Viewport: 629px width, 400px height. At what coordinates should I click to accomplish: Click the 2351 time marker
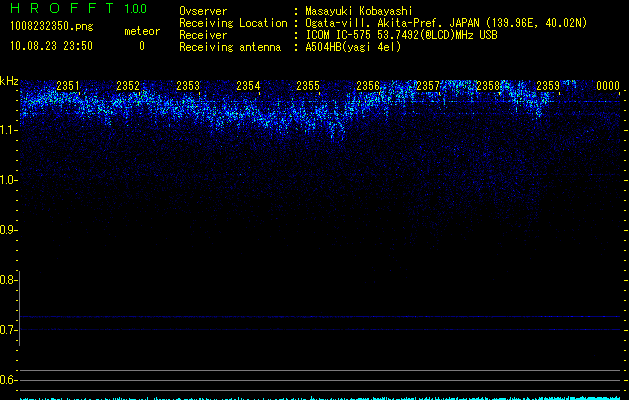[68, 86]
